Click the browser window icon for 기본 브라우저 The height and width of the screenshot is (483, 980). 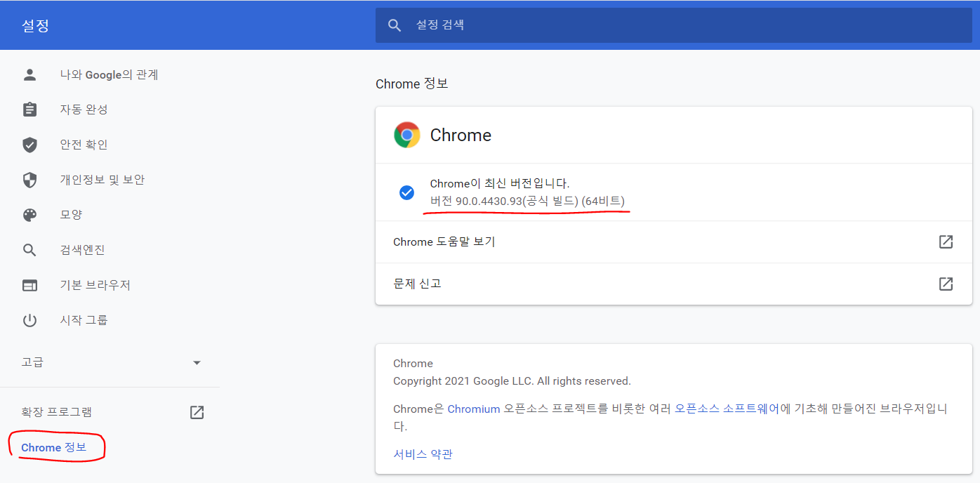pyautogui.click(x=29, y=285)
